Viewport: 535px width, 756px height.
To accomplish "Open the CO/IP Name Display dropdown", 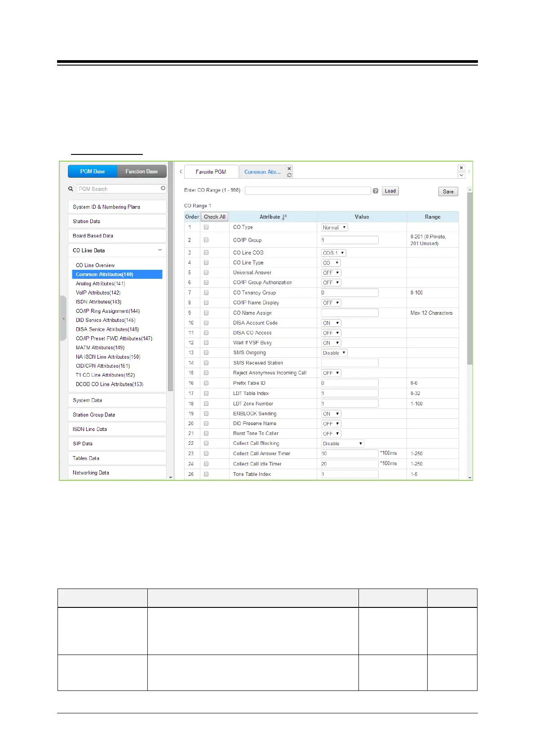I will tap(331, 303).
